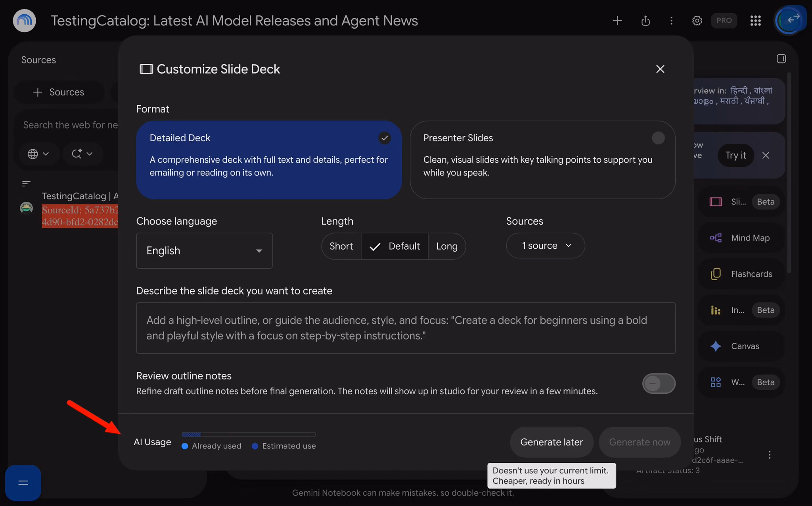Screen dimensions: 812x506
Task: Choose Short length option
Action: coord(341,246)
